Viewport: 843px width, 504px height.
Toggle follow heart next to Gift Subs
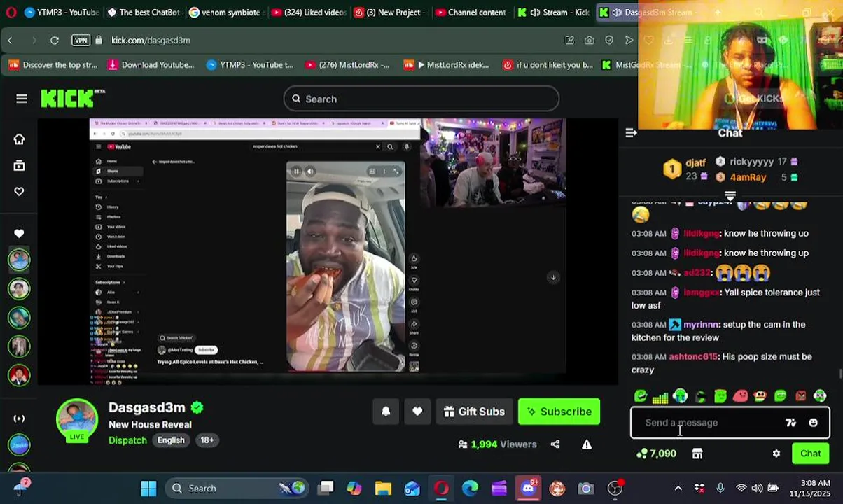click(x=417, y=412)
